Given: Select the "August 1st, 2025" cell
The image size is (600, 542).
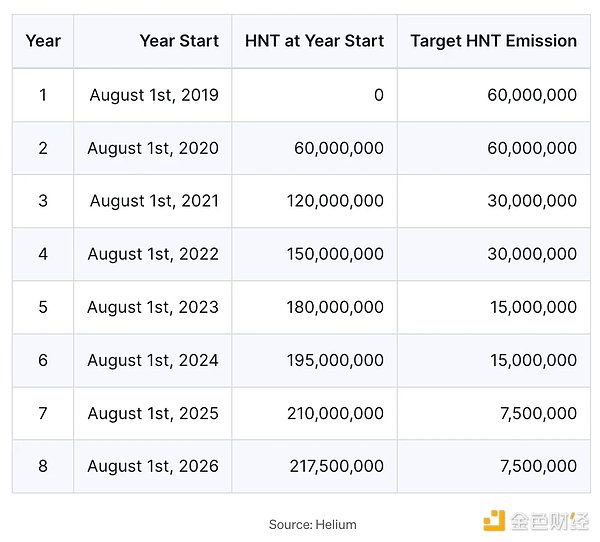Looking at the screenshot, I should (x=153, y=413).
